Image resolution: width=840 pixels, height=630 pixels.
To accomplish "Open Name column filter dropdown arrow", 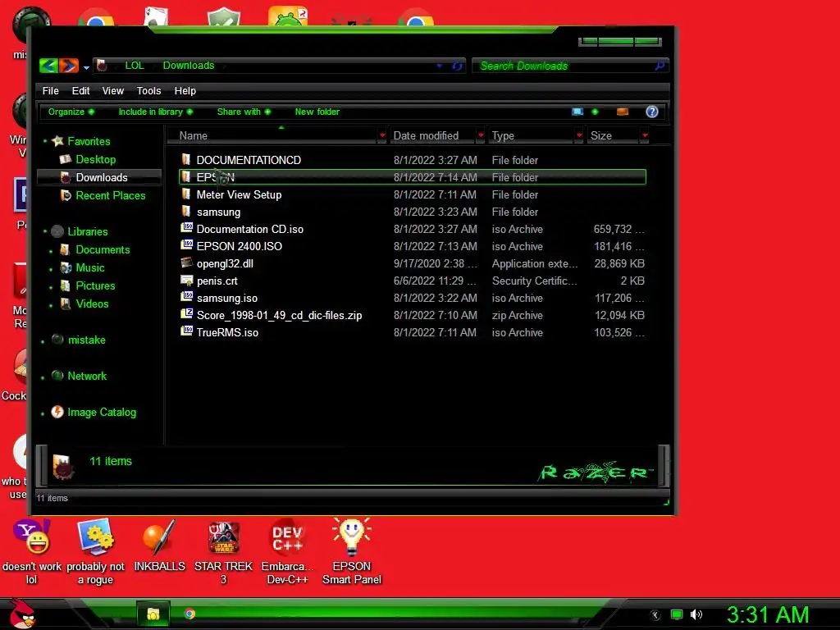I will click(382, 135).
